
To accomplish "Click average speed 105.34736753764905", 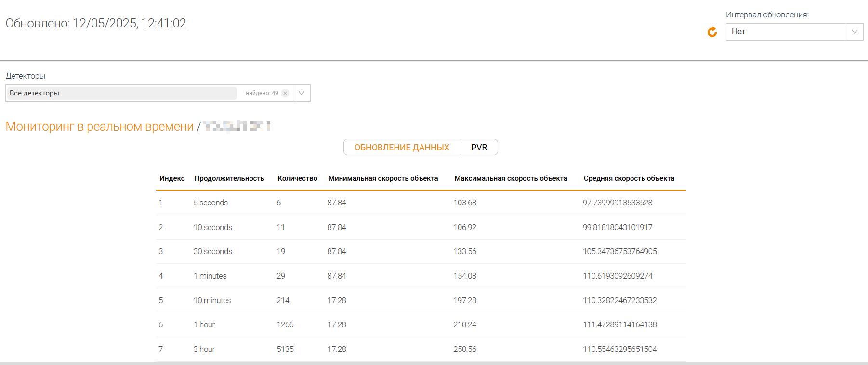I will pyautogui.click(x=620, y=251).
